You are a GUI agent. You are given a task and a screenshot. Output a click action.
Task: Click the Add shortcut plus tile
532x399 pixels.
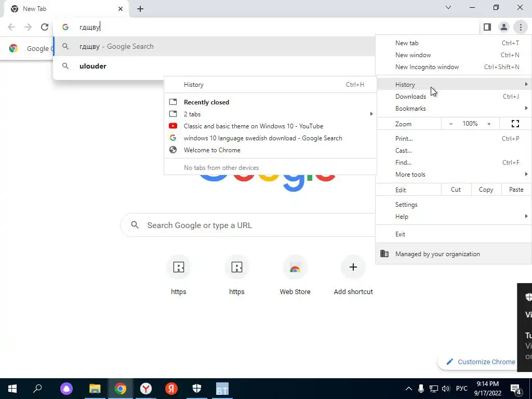click(353, 267)
